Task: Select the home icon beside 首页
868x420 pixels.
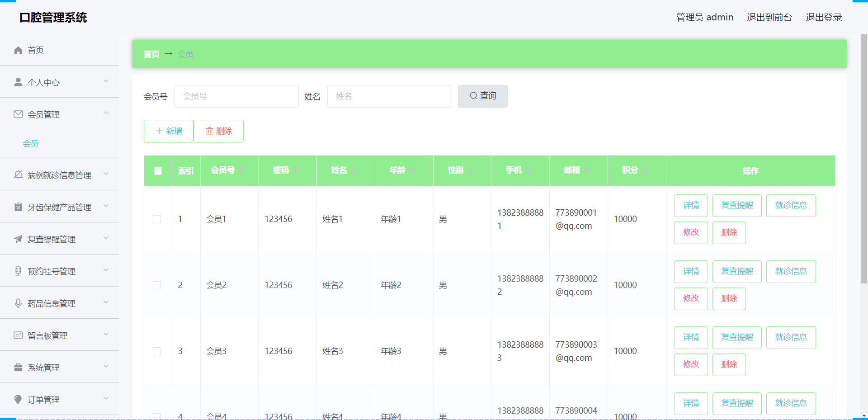Action: (x=18, y=50)
